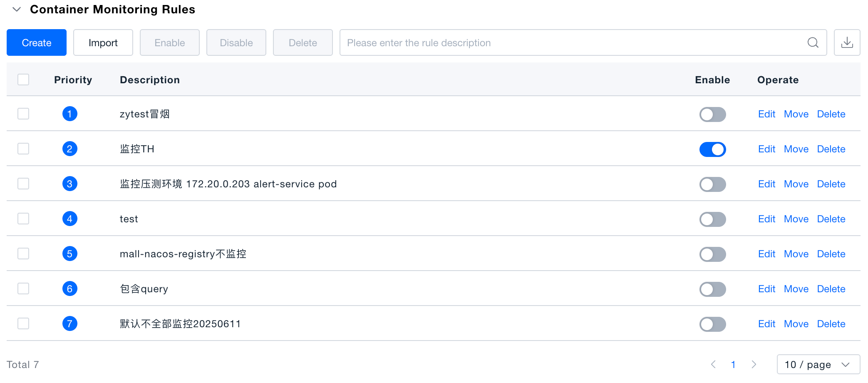This screenshot has height=383, width=868.
Task: Edit the mall-nacos-registry不监控 rule
Action: pyautogui.click(x=766, y=254)
